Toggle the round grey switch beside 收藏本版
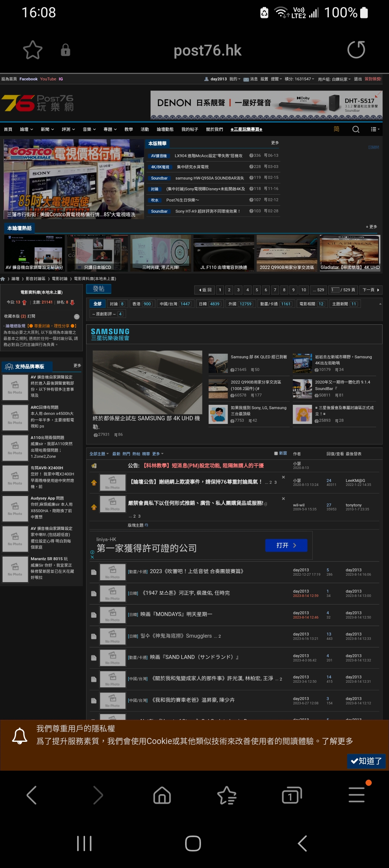Screen dimensions: 389x868 point(77,316)
